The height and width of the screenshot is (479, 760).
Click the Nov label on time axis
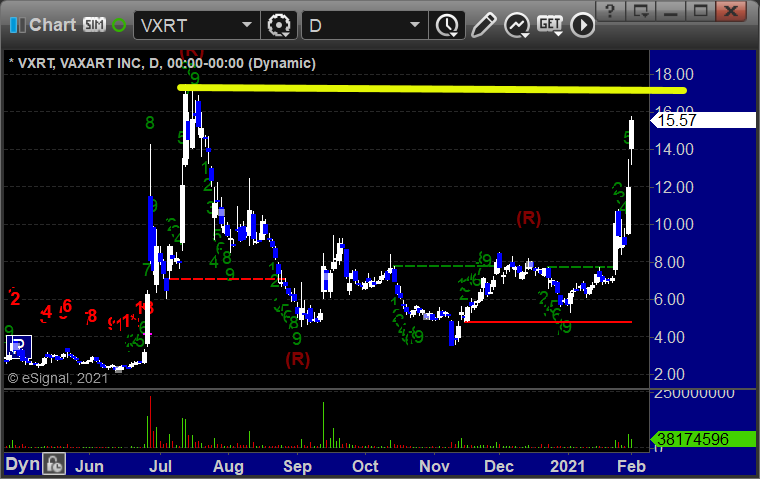tap(434, 466)
